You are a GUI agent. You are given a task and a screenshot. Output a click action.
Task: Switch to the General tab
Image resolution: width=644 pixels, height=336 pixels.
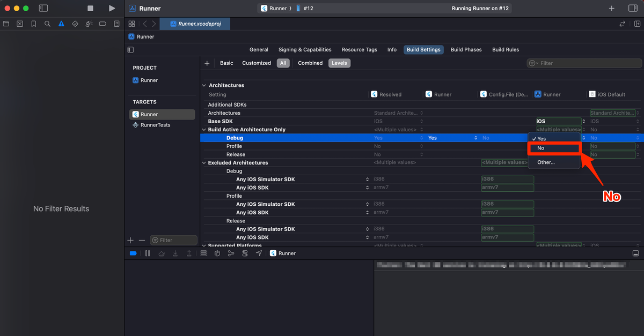tap(259, 49)
